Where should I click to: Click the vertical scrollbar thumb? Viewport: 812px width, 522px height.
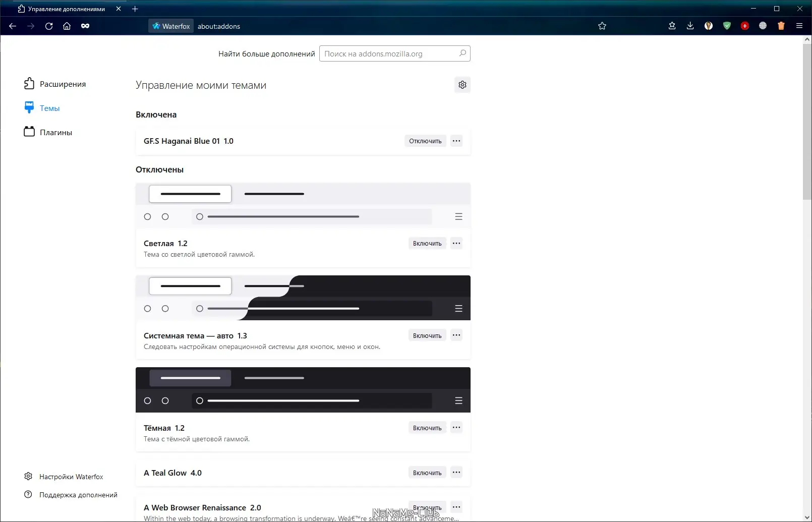pyautogui.click(x=807, y=122)
